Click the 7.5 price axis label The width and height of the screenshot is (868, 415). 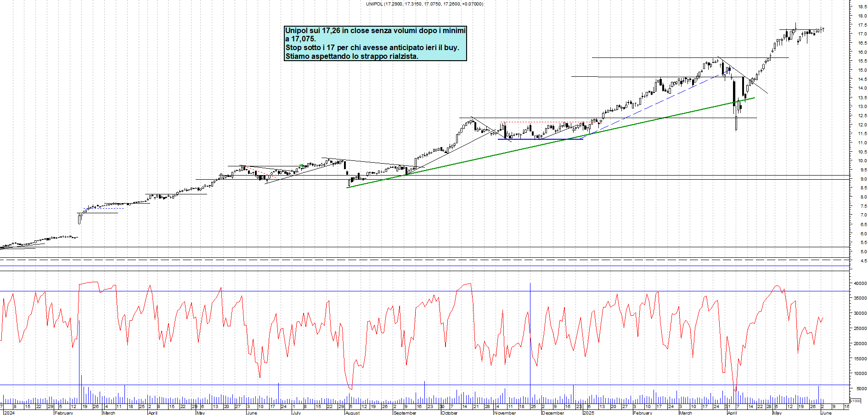coord(863,206)
